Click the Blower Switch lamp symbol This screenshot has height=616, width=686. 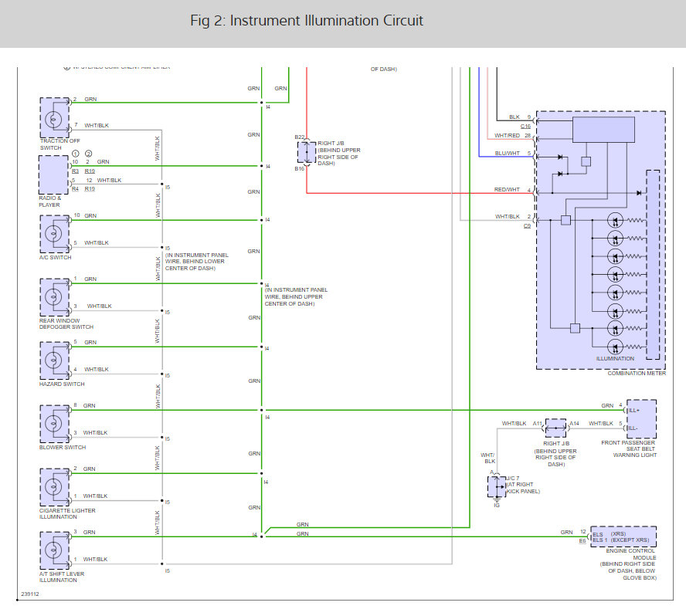click(54, 424)
